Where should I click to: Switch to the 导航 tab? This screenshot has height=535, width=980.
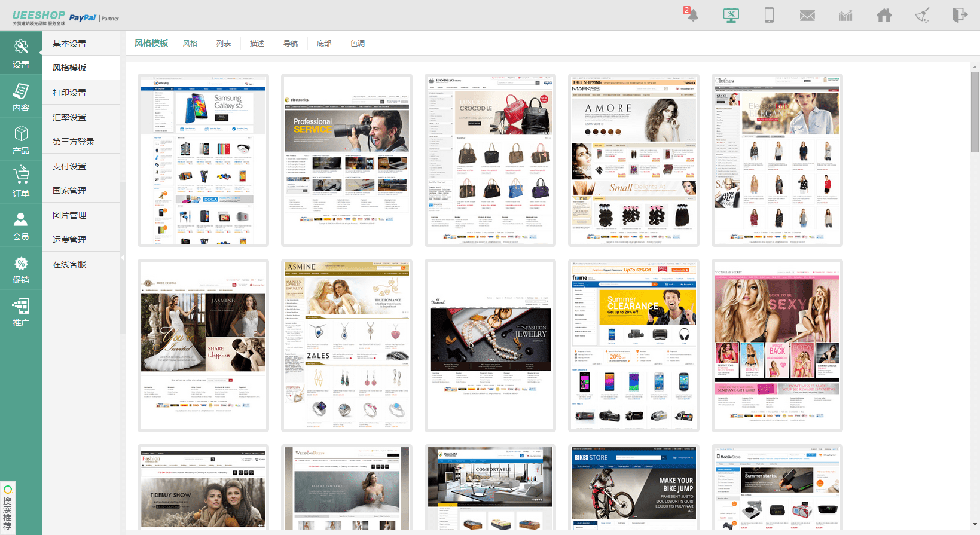(x=291, y=44)
